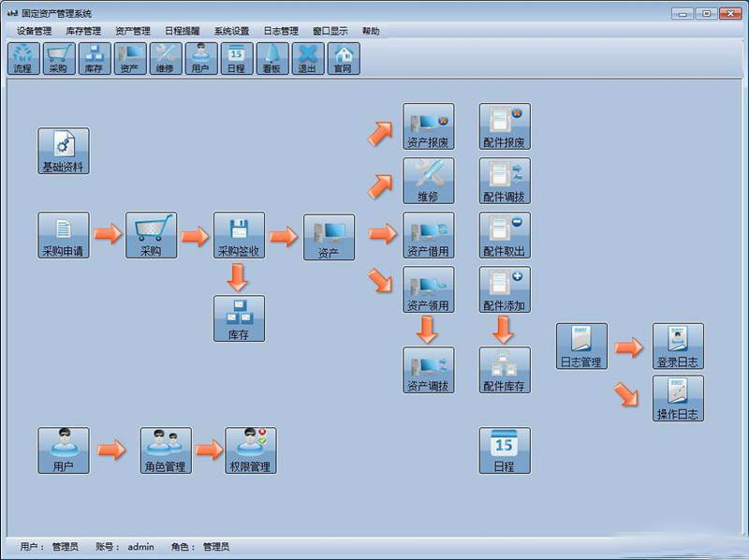Click the 退出 toolbar icon
749x560 pixels.
pyautogui.click(x=308, y=58)
